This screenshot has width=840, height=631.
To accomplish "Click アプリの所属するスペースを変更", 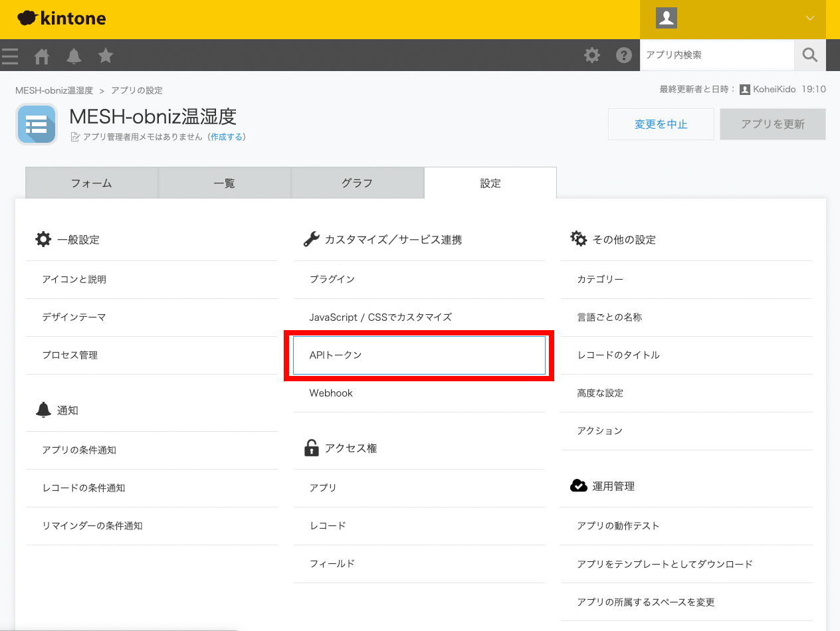I will pos(687,602).
